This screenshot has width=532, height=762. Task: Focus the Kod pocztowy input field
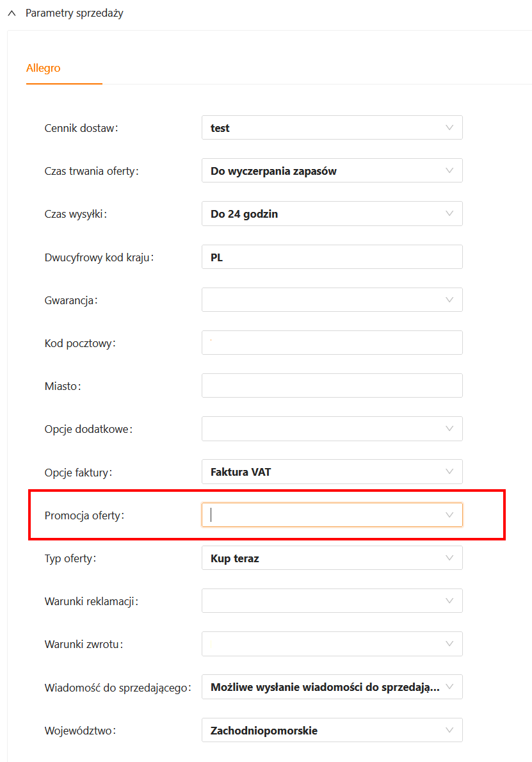point(332,343)
